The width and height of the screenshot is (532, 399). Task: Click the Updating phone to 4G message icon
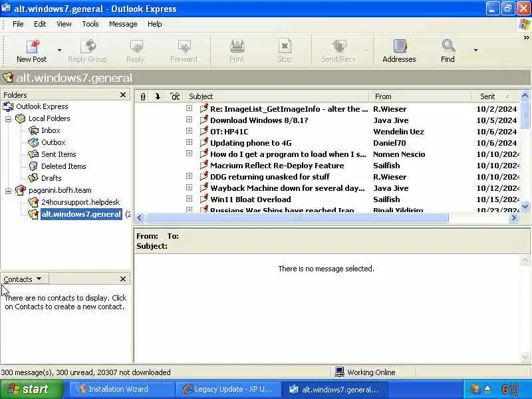point(204,142)
